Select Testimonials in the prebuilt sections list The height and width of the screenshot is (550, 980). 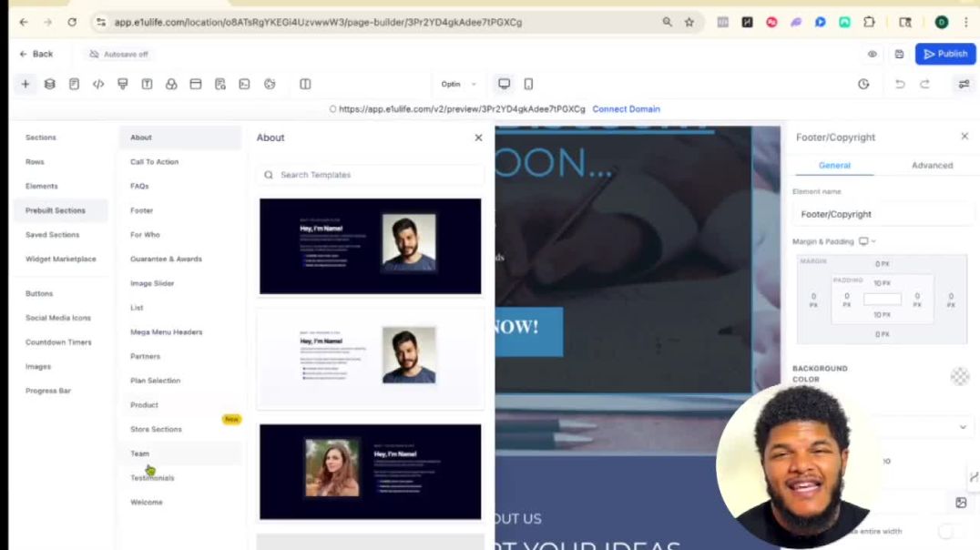click(x=151, y=477)
